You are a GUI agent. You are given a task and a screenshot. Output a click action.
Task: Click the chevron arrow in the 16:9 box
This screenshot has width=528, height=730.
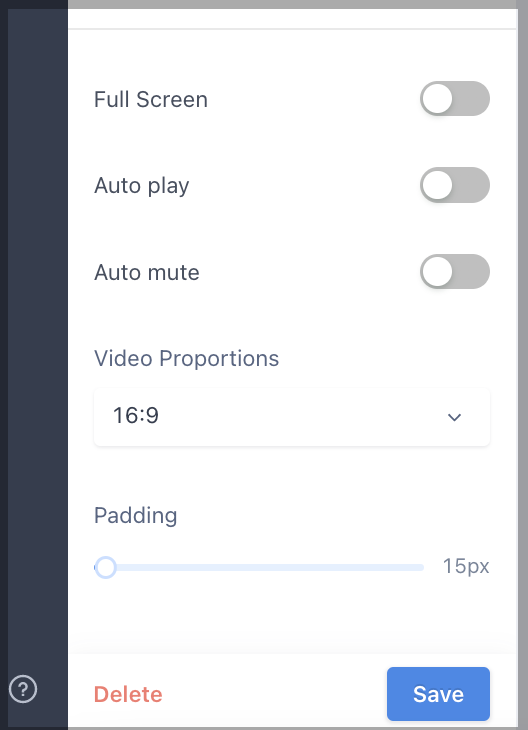(454, 417)
